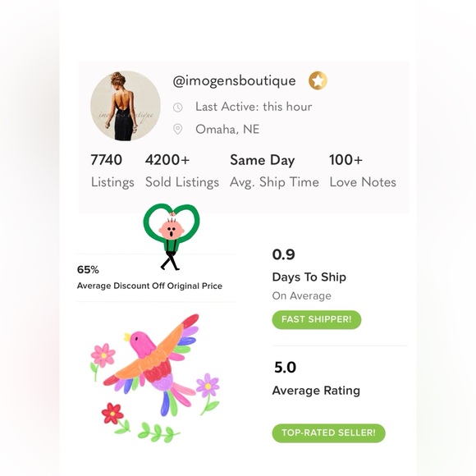Image resolution: width=476 pixels, height=476 pixels.
Task: Click the FAST SHIPPER! badge
Action: [x=317, y=320]
